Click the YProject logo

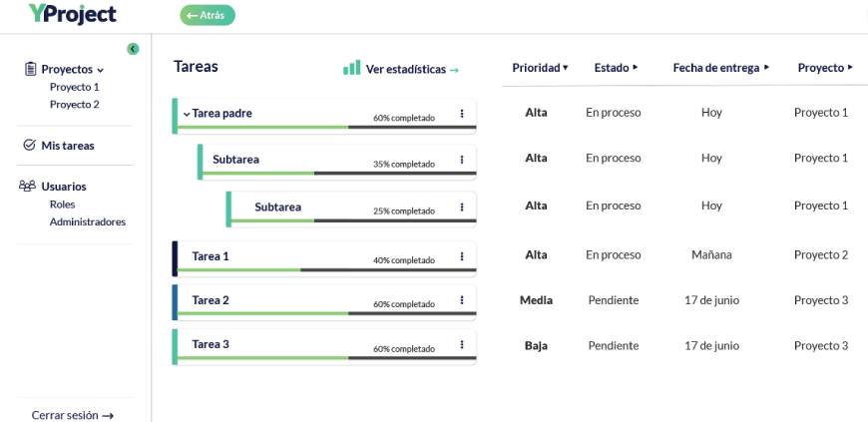tap(73, 14)
